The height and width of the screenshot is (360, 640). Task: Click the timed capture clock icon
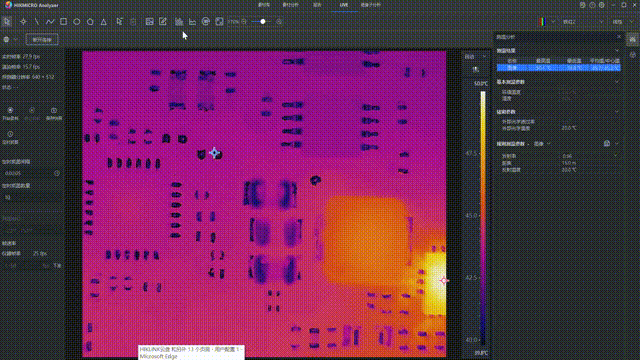coord(10,134)
